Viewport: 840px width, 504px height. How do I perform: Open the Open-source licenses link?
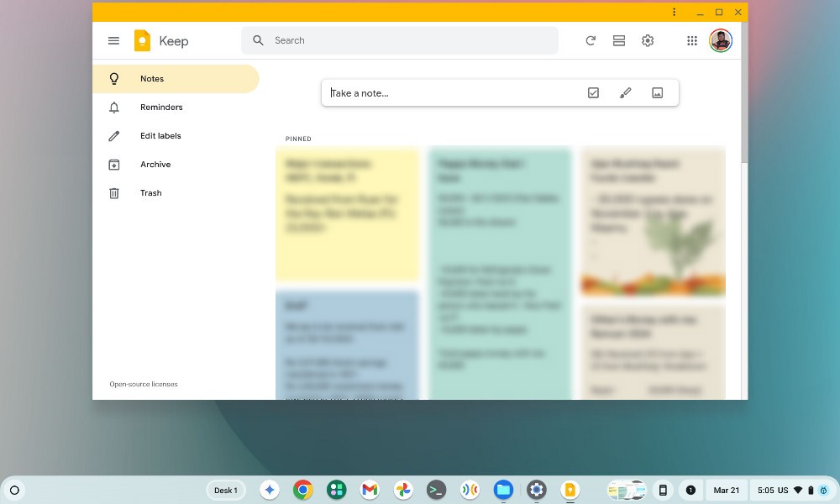[144, 384]
